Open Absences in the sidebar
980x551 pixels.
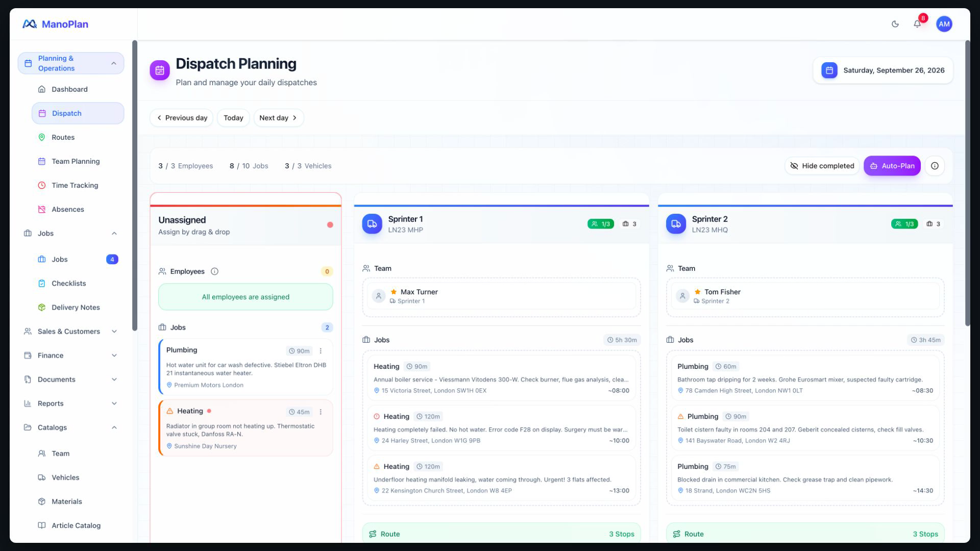point(78,209)
